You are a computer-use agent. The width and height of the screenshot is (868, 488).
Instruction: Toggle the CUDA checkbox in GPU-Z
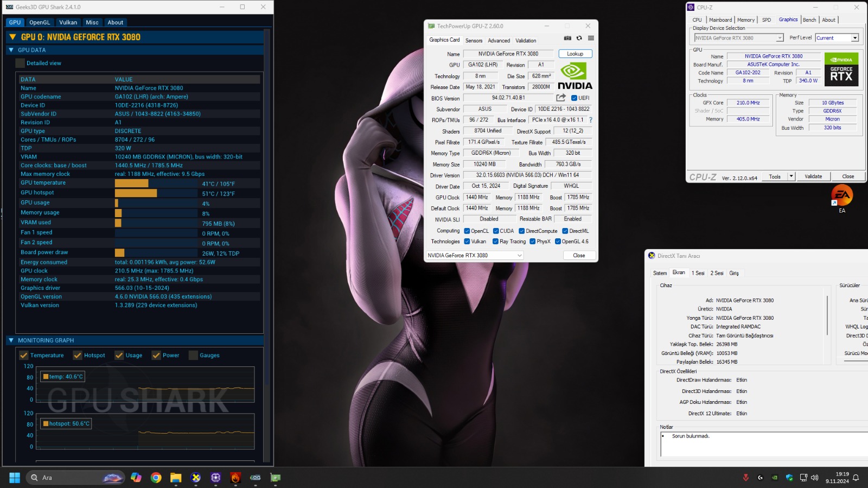click(x=496, y=231)
